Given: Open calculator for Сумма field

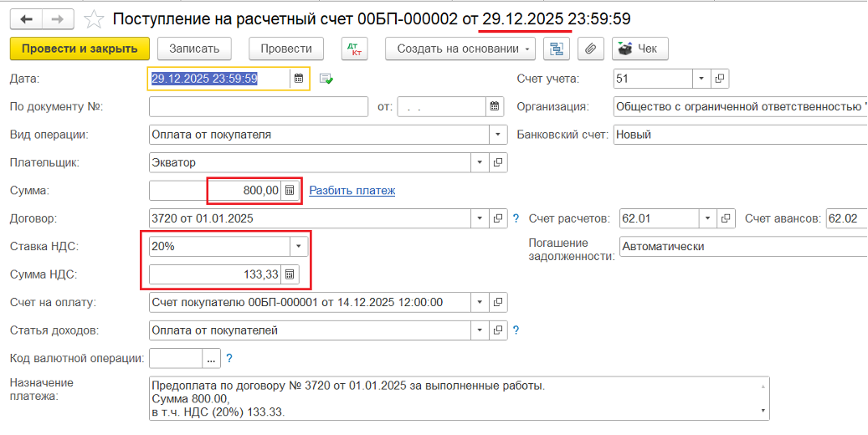Looking at the screenshot, I should (x=290, y=191).
